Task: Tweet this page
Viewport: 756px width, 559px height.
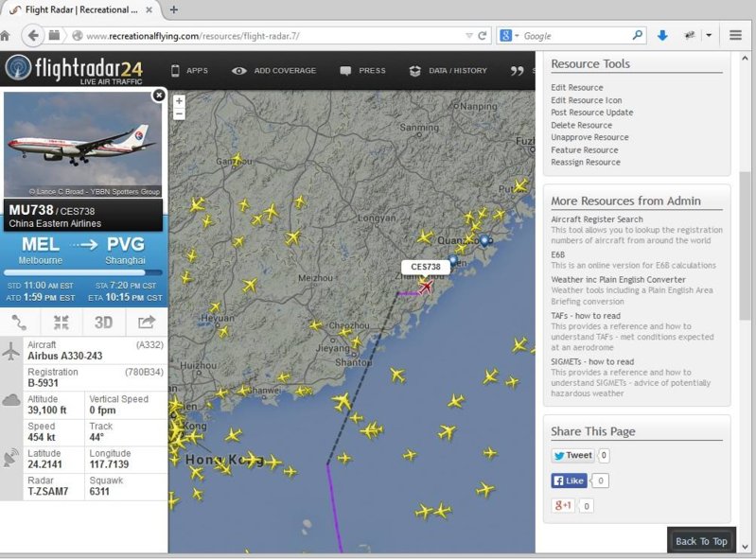Action: click(x=572, y=455)
